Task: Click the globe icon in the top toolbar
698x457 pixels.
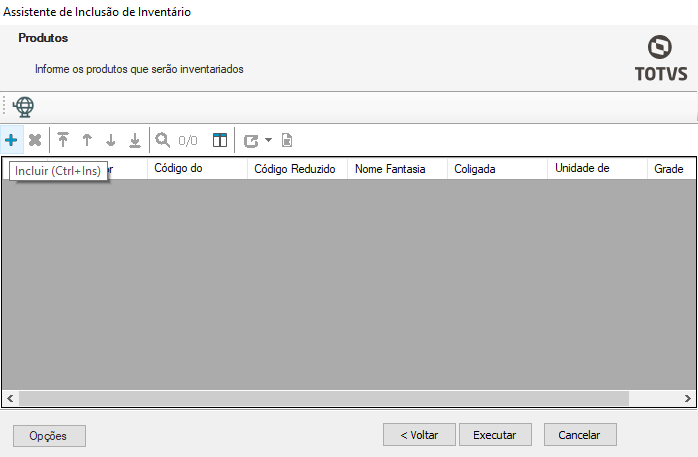Action: 23,106
